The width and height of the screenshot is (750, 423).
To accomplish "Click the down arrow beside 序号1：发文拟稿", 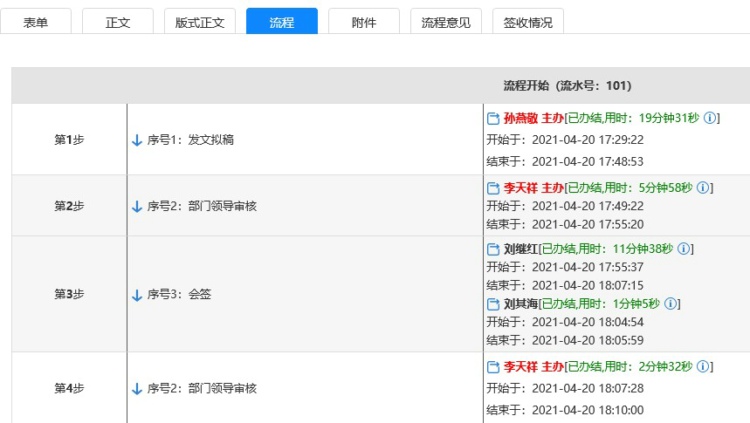I will click(137, 140).
